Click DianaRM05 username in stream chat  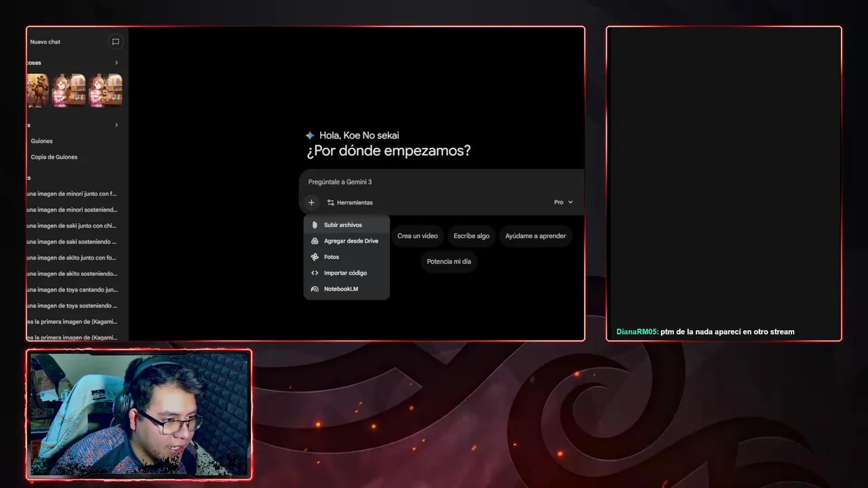pyautogui.click(x=637, y=331)
